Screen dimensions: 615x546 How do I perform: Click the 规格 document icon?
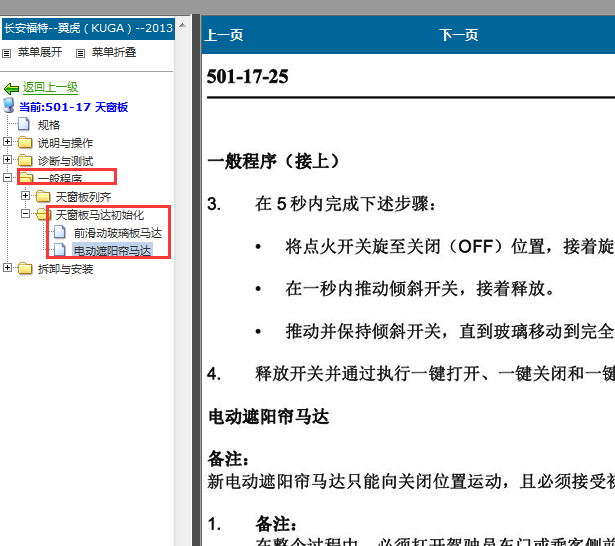click(x=24, y=124)
